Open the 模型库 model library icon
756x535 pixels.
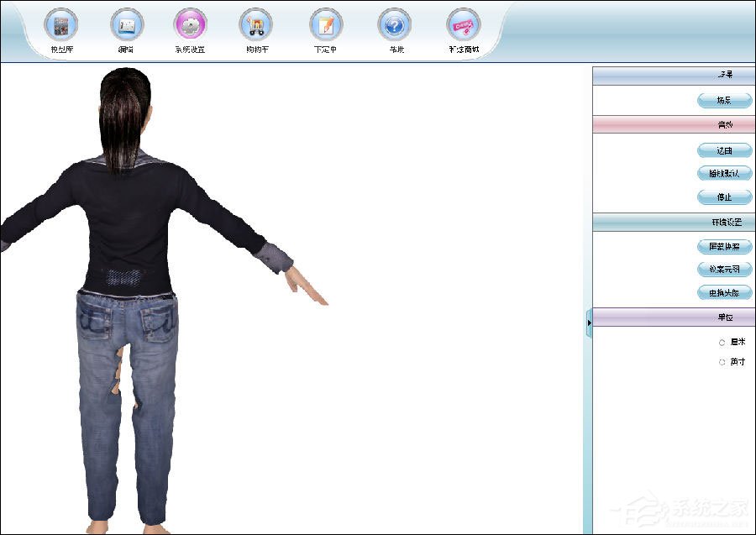pyautogui.click(x=60, y=25)
